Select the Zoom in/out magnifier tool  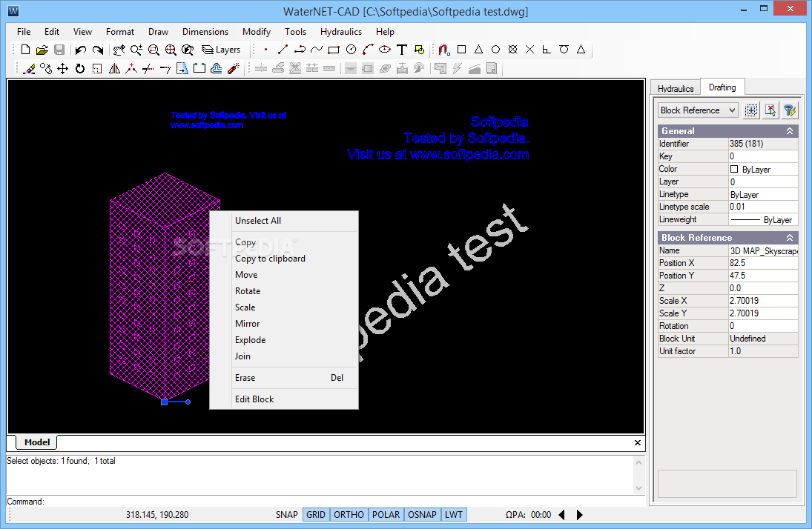coord(136,50)
